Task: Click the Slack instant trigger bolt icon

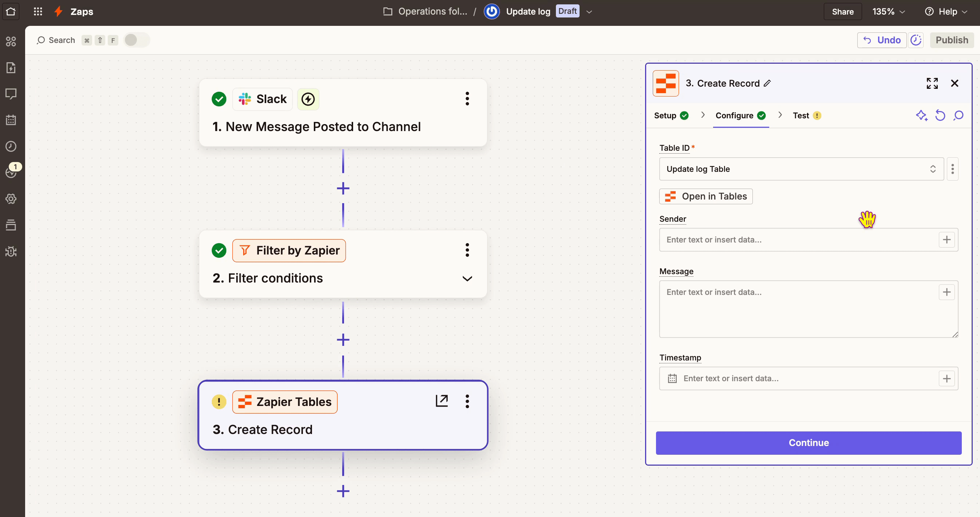Action: point(308,99)
